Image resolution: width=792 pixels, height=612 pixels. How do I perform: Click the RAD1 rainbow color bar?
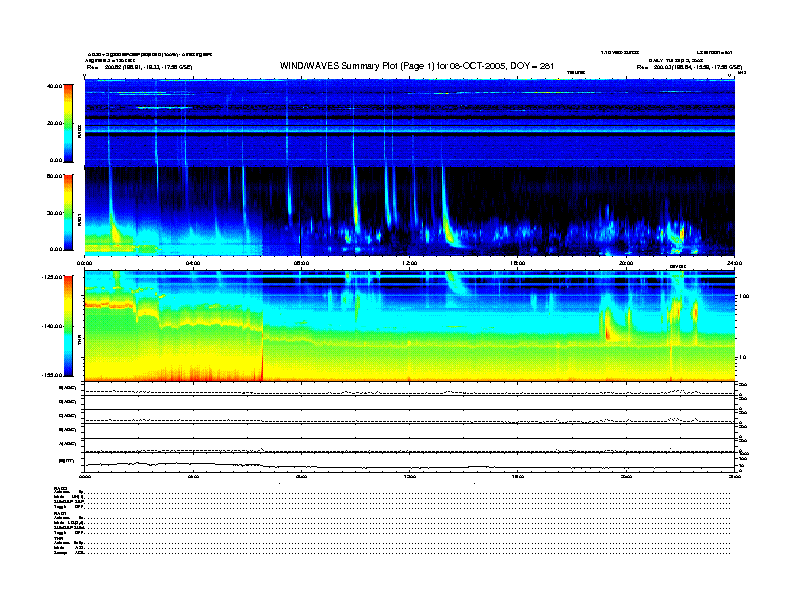click(x=68, y=212)
